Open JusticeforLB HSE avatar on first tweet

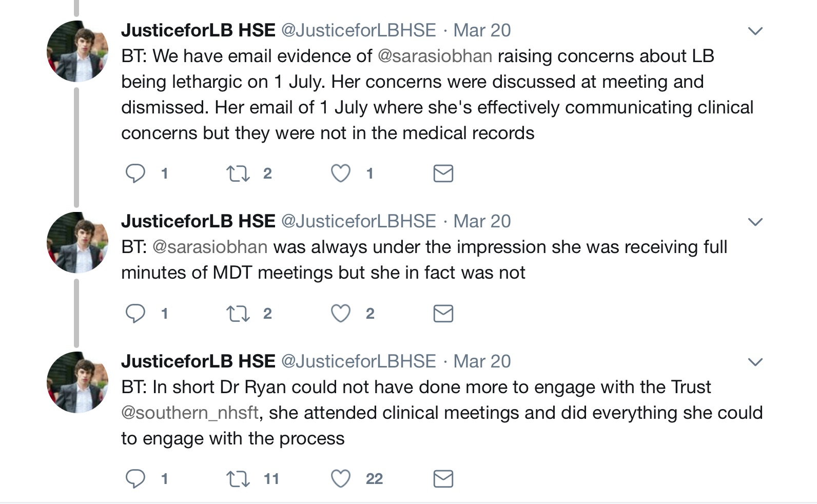point(77,51)
